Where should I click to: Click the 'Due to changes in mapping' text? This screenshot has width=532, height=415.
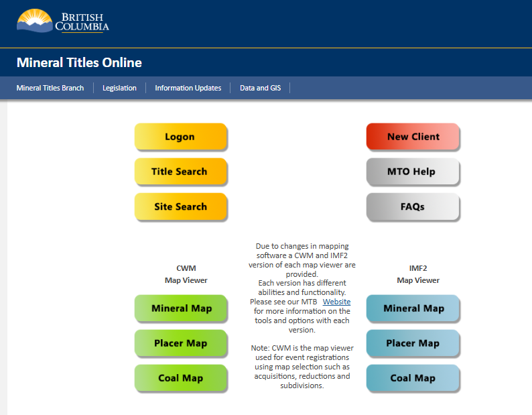pos(302,246)
